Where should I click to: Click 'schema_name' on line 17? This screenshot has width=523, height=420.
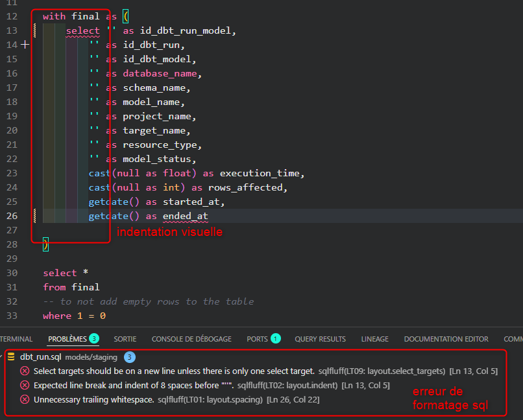(x=154, y=87)
